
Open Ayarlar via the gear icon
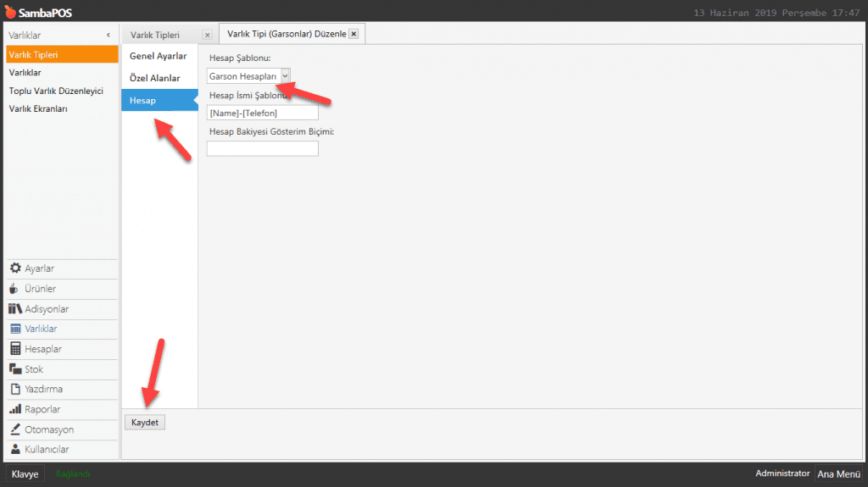click(x=15, y=268)
